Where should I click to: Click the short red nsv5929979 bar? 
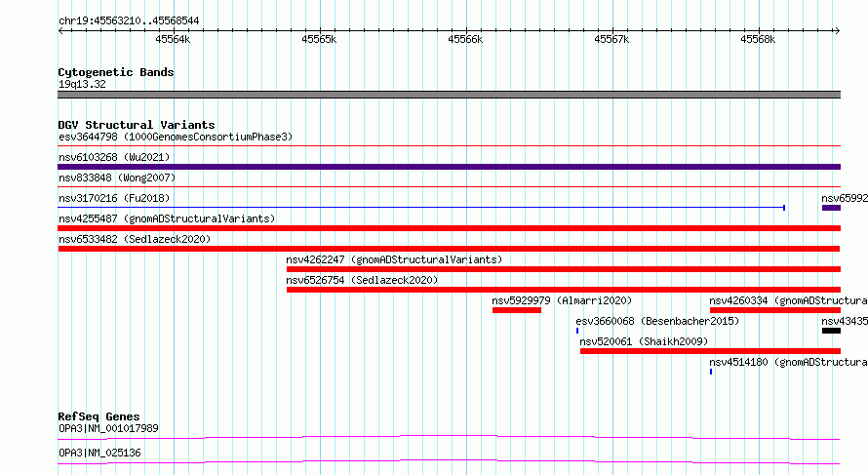click(x=517, y=310)
